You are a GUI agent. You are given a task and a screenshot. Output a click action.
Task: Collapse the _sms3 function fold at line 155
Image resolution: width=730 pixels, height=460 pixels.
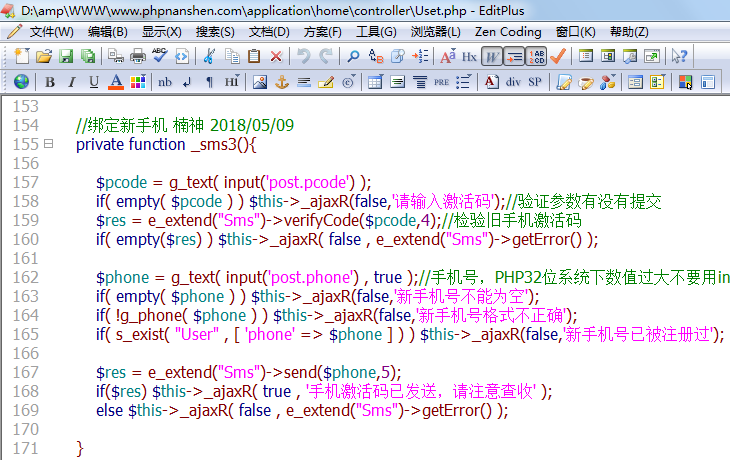(48, 144)
